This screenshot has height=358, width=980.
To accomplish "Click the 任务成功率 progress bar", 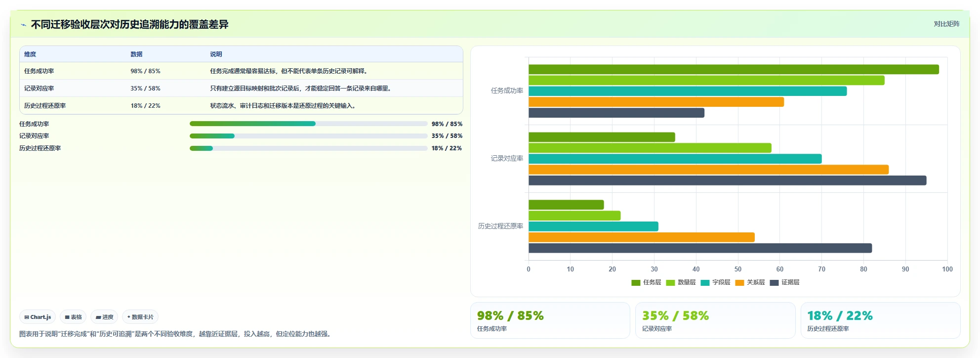I will point(308,124).
